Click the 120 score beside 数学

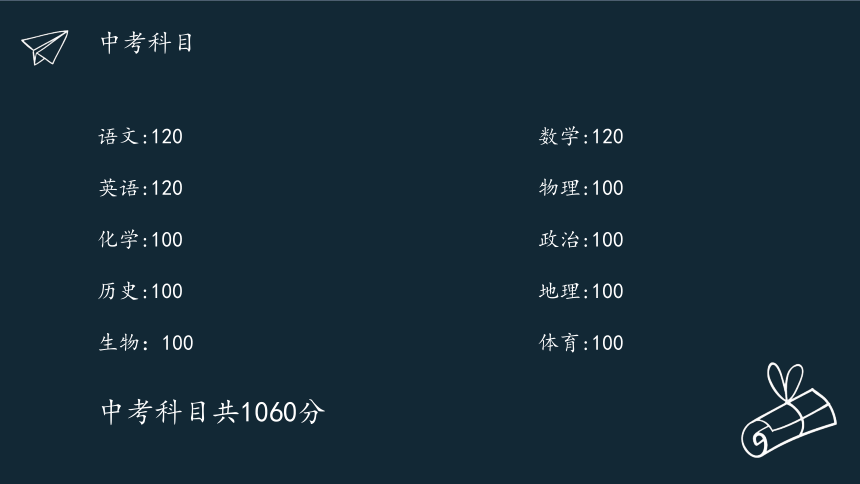(x=608, y=137)
